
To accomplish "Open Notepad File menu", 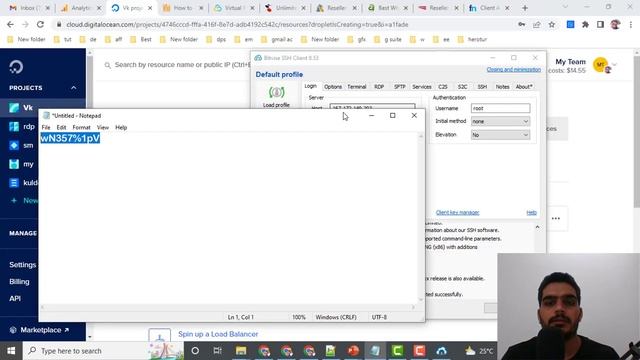I will coord(46,127).
